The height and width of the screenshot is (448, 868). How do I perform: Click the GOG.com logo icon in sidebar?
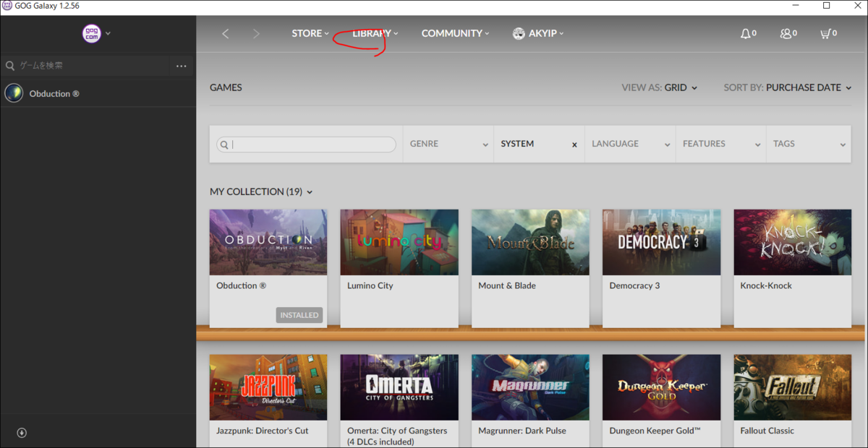pos(92,33)
